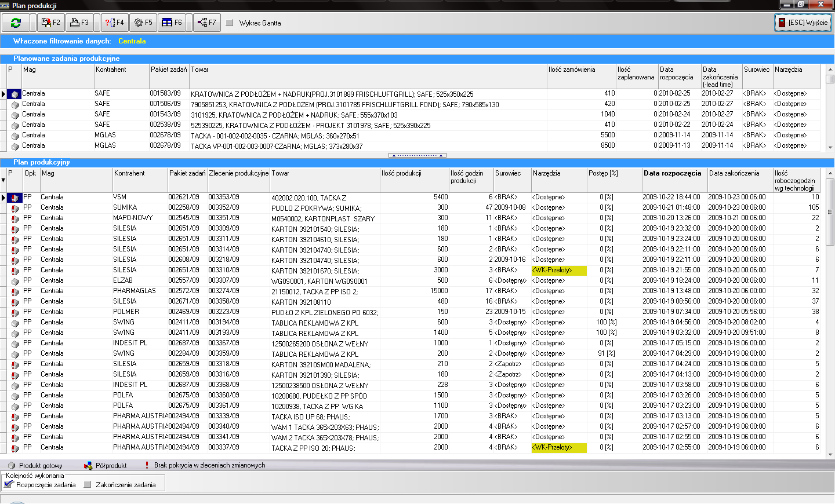The image size is (835, 504).
Task: Click the F3 printer button
Action: 79,23
